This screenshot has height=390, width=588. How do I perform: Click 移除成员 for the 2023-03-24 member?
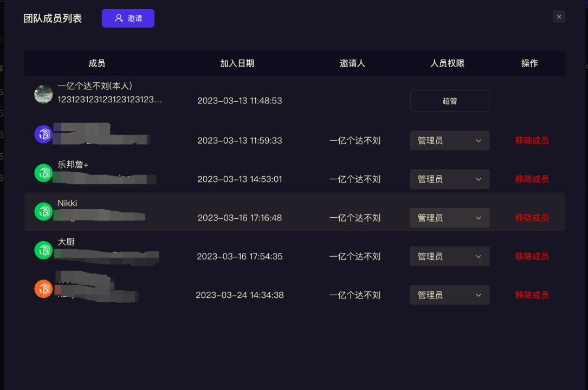click(x=532, y=295)
